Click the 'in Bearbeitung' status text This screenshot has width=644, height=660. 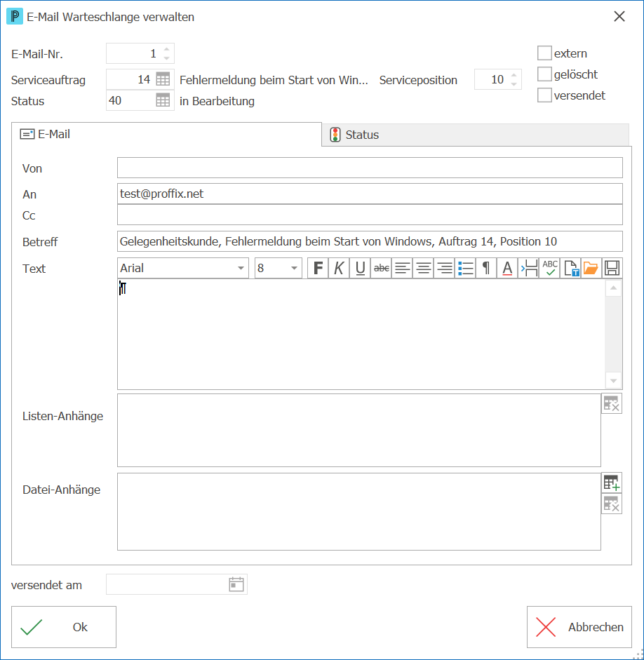point(217,102)
